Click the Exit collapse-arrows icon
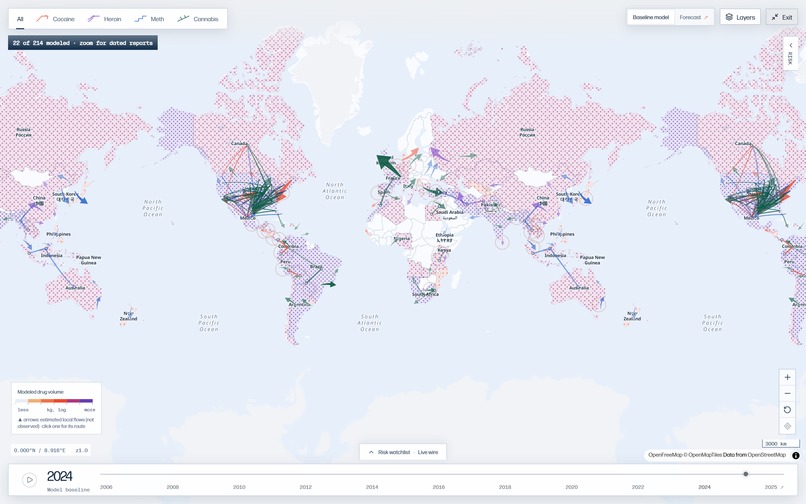 tap(775, 17)
